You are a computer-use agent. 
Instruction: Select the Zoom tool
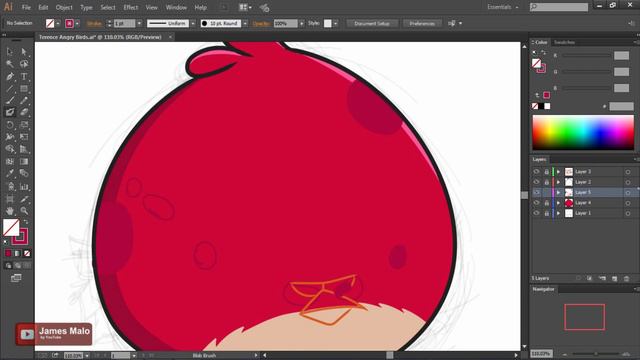click(x=24, y=211)
